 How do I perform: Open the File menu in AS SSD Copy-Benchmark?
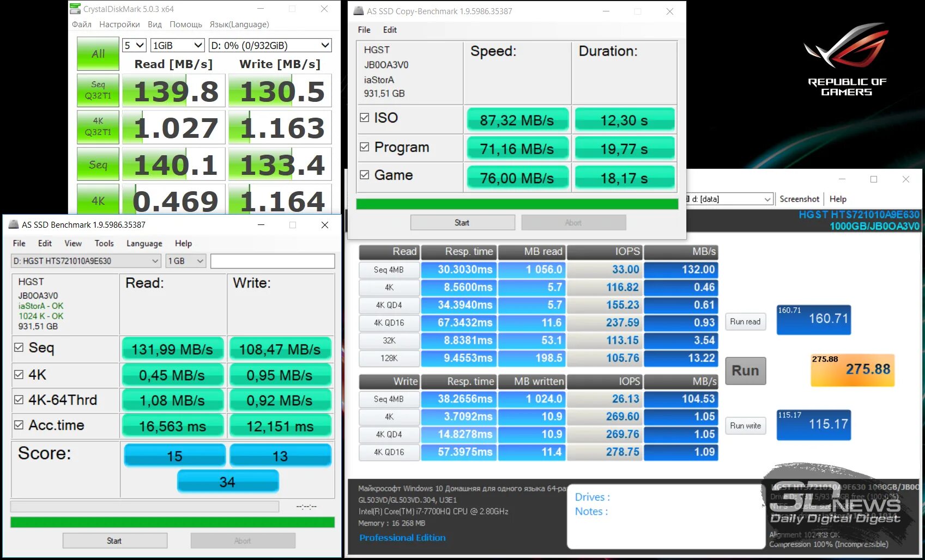click(364, 30)
